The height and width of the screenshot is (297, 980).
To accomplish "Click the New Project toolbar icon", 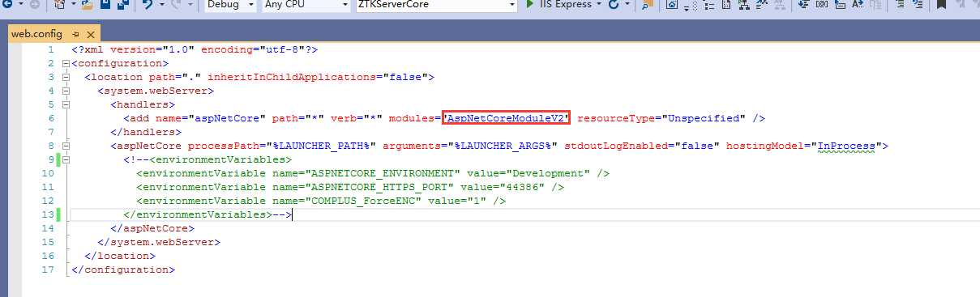I will tap(60, 5).
